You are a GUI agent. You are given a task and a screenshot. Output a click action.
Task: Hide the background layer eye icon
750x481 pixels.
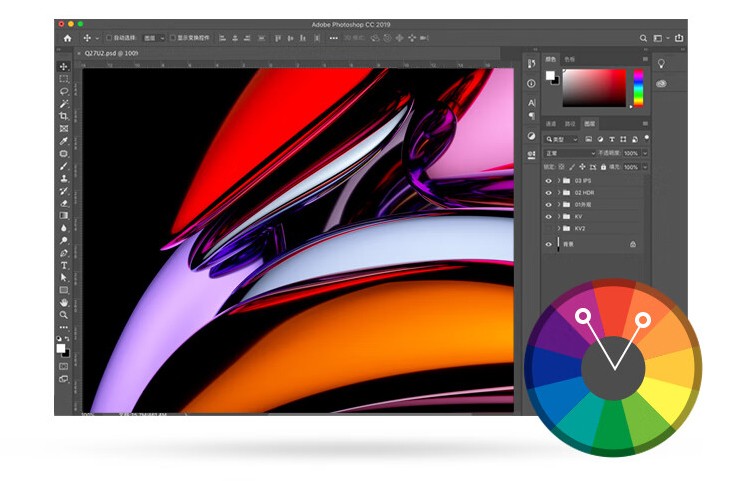[549, 244]
